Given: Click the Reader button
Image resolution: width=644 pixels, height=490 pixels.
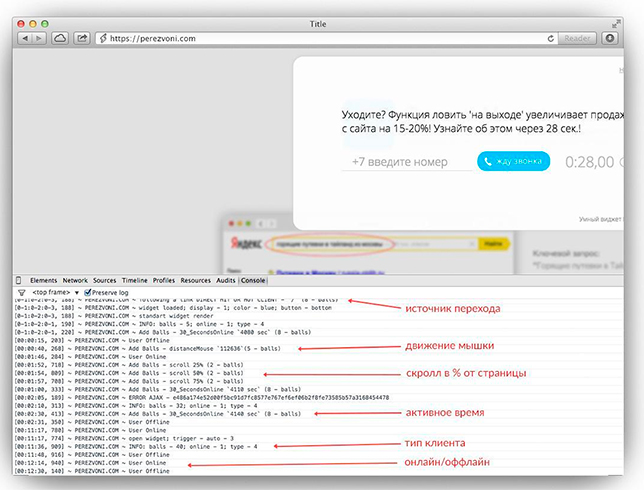Looking at the screenshot, I should 577,38.
